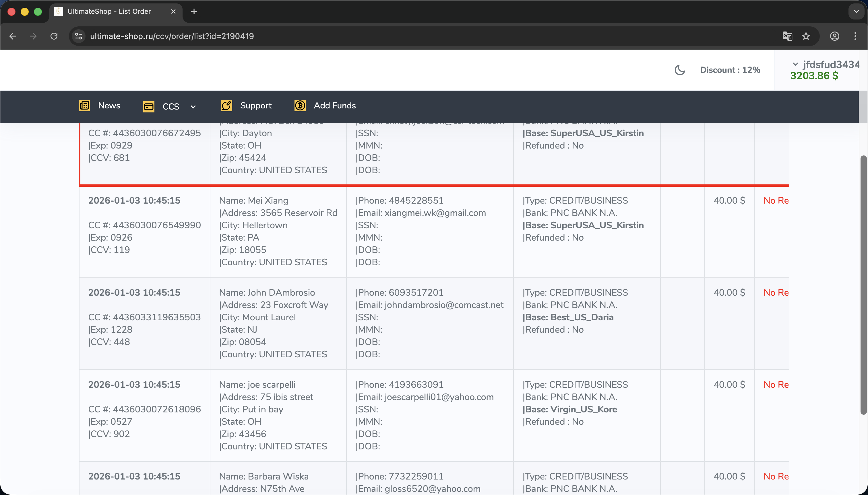Toggle dark mode with the moon icon

(679, 70)
